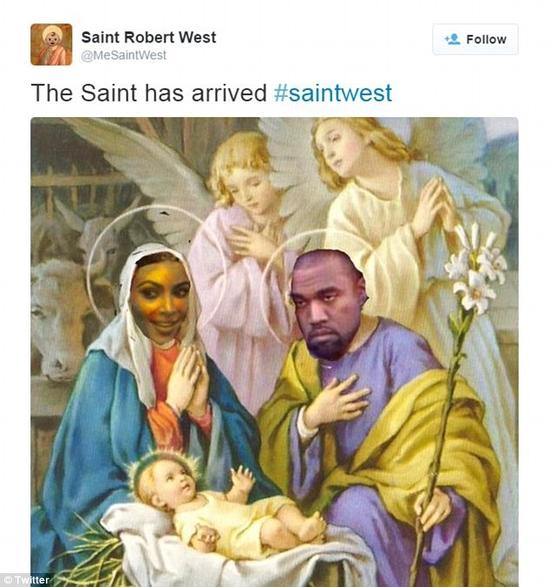Select the tweet text The Saint has arrived
The width and height of the screenshot is (550, 587).
149,92
